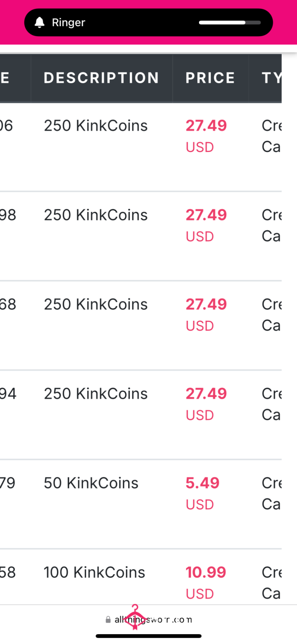The image size is (297, 644).
Task: Select the first 250 KinkCoins row
Action: [x=141, y=147]
